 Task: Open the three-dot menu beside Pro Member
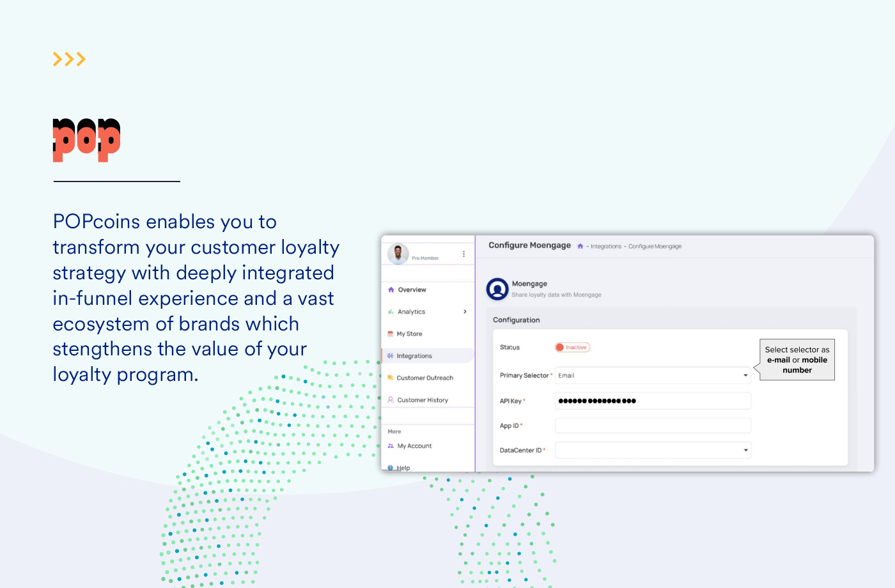coord(463,254)
